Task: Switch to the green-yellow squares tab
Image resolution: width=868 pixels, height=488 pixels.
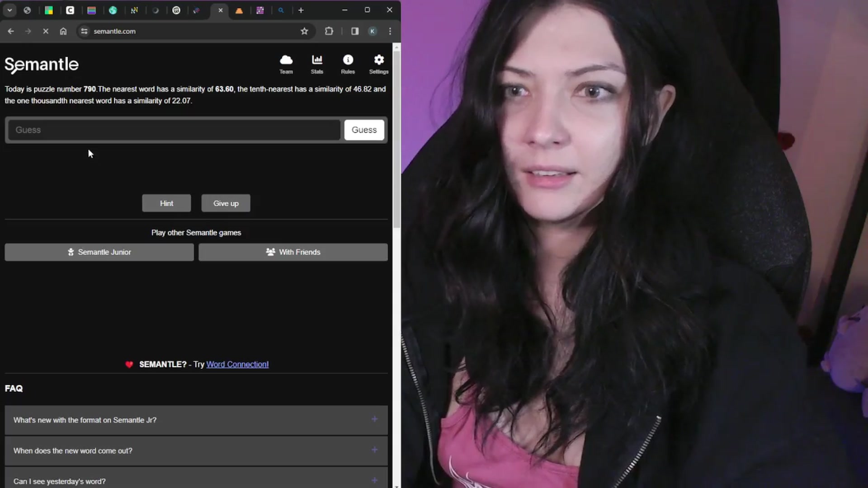Action: click(x=49, y=10)
